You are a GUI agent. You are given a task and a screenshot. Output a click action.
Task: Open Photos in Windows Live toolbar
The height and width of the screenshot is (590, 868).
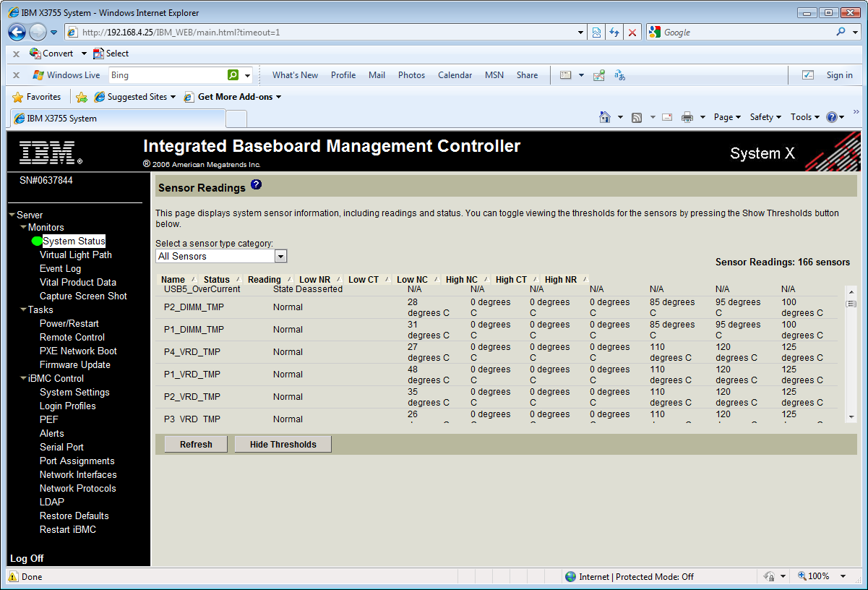tap(411, 75)
